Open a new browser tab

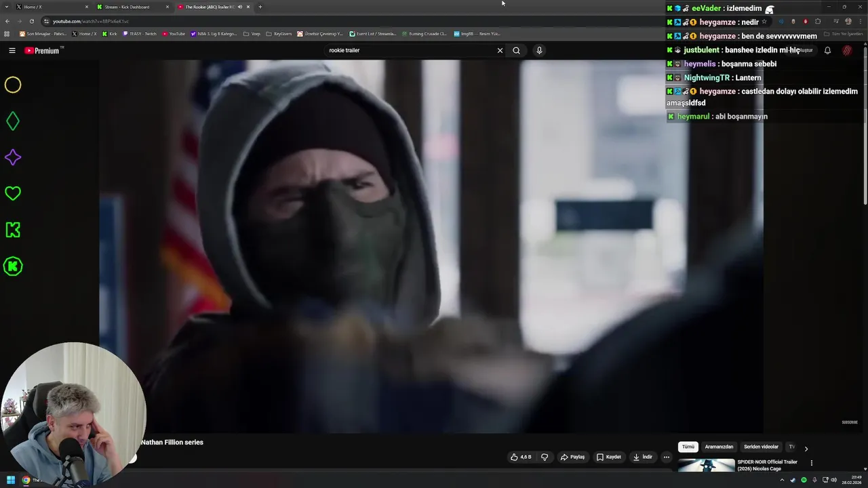[x=260, y=7]
